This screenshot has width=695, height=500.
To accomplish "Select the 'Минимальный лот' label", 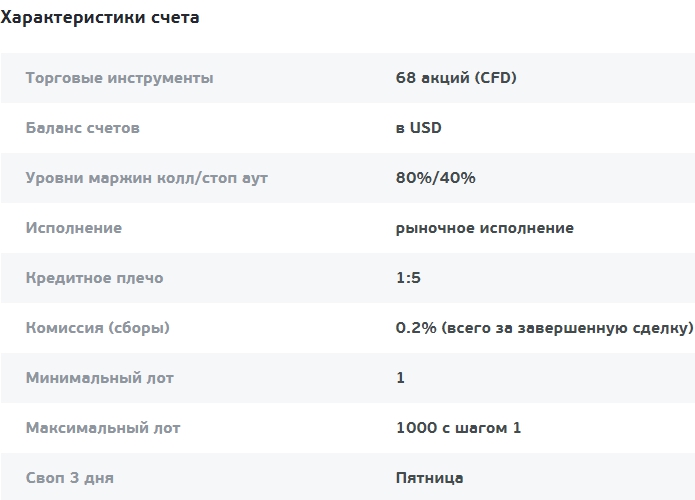I will click(x=100, y=378).
